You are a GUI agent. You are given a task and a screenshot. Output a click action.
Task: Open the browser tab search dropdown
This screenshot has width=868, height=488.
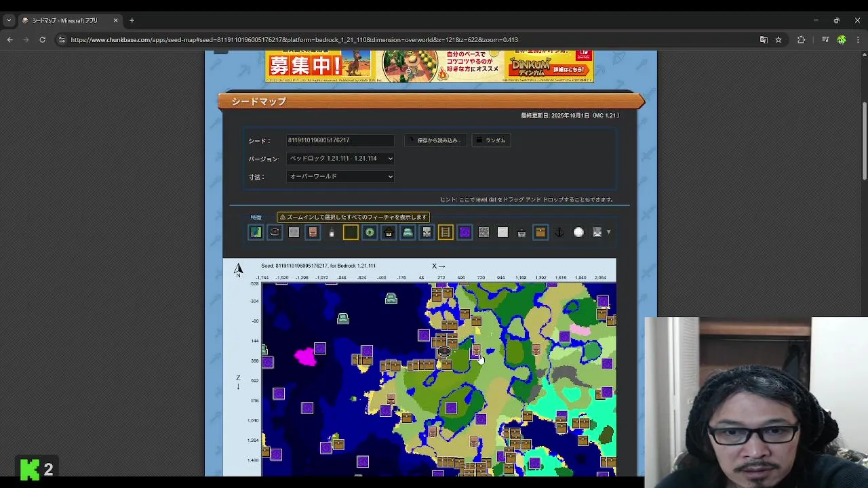(9, 20)
